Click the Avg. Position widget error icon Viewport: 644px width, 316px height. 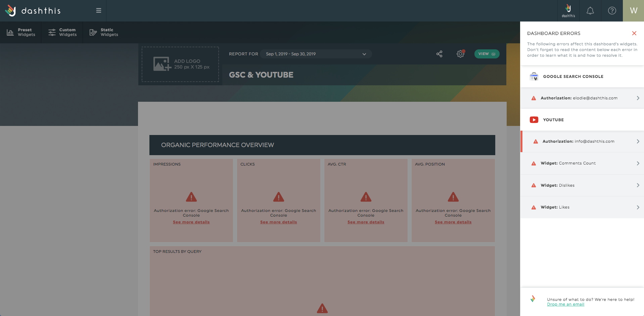click(x=453, y=197)
